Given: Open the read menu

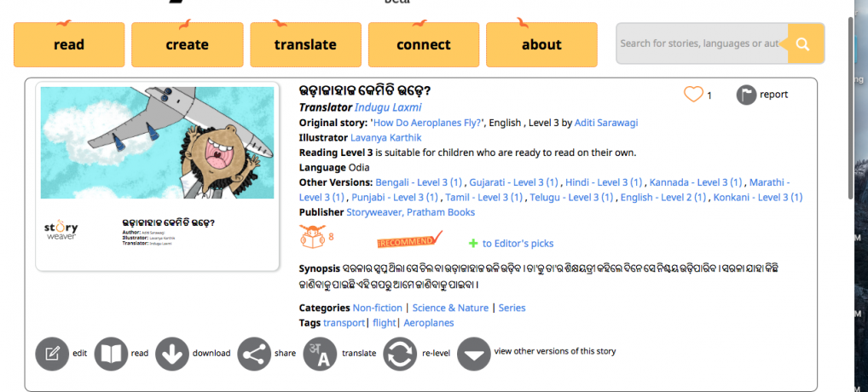Looking at the screenshot, I should 69,44.
